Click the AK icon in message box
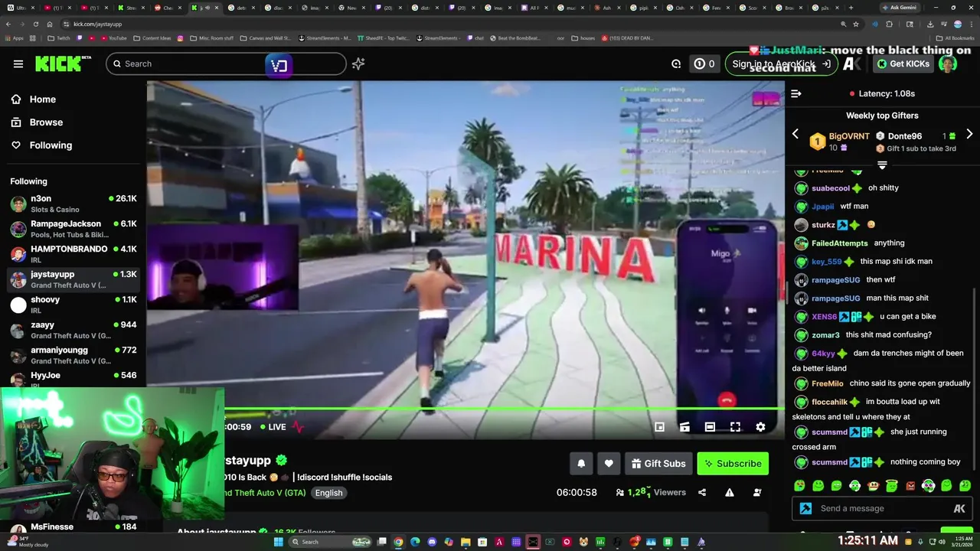This screenshot has height=551, width=980. [x=959, y=508]
